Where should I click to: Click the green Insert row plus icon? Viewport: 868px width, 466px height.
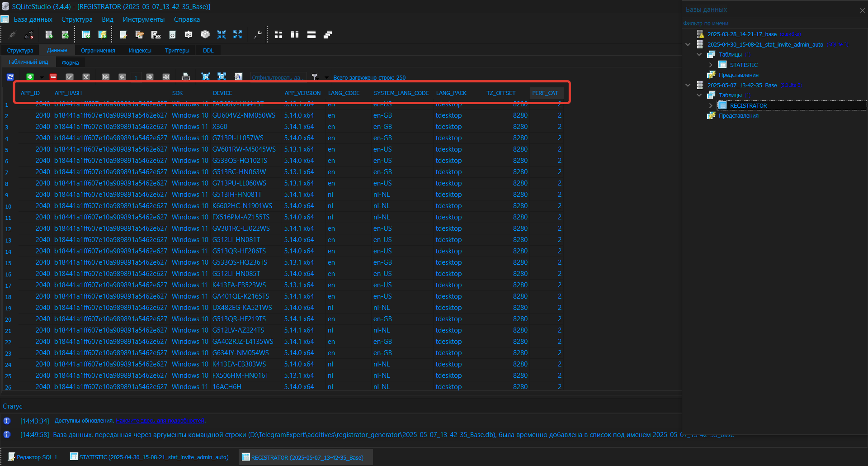pyautogui.click(x=30, y=77)
